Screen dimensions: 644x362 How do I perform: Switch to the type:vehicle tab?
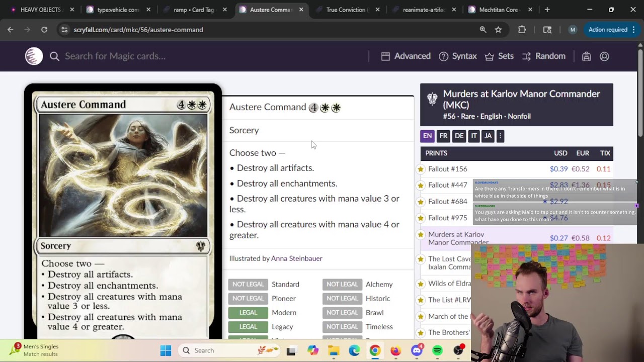click(119, 10)
